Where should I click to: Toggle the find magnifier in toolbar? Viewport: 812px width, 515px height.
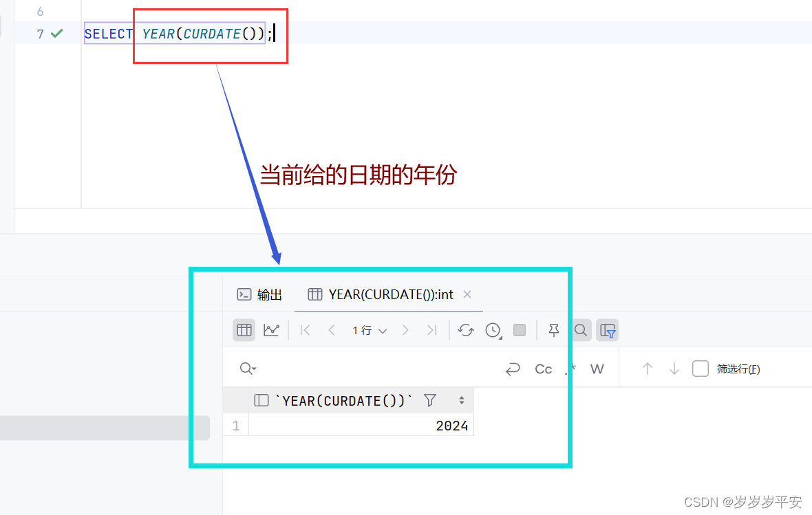click(581, 330)
